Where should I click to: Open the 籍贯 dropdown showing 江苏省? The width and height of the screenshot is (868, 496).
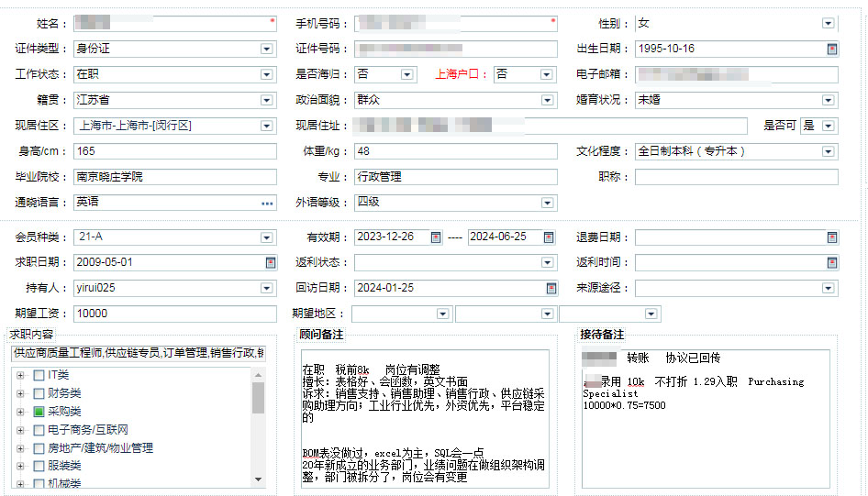pyautogui.click(x=266, y=101)
